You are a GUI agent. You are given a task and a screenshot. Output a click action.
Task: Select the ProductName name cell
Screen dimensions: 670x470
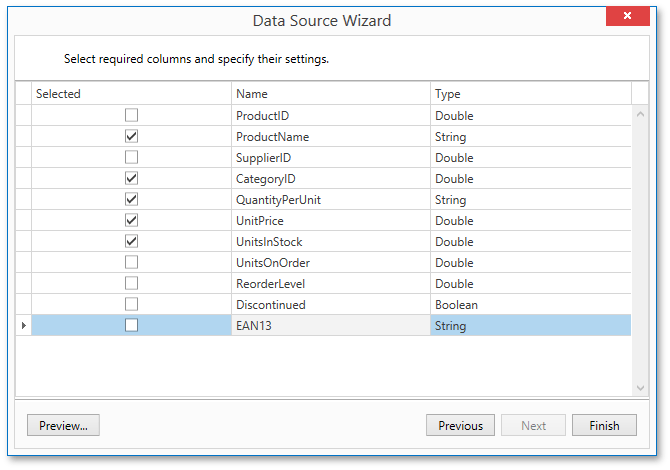331,136
